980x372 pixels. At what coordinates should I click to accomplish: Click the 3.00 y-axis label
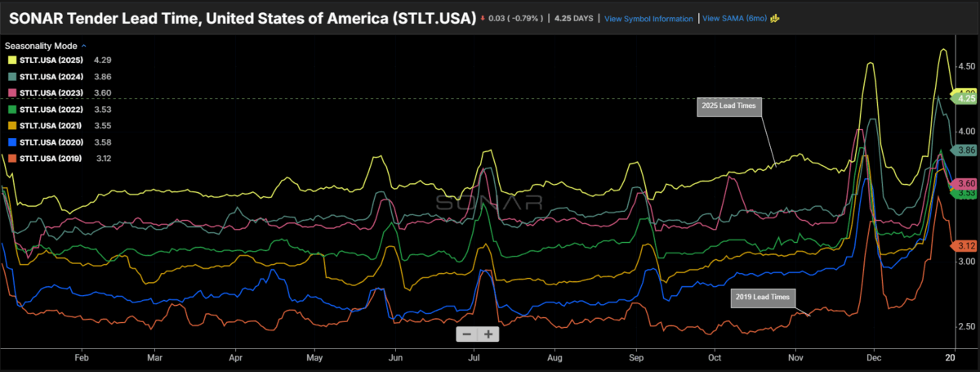[967, 261]
